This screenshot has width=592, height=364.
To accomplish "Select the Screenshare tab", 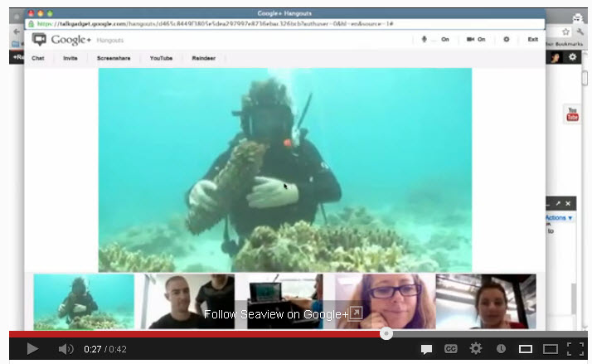I will click(113, 58).
